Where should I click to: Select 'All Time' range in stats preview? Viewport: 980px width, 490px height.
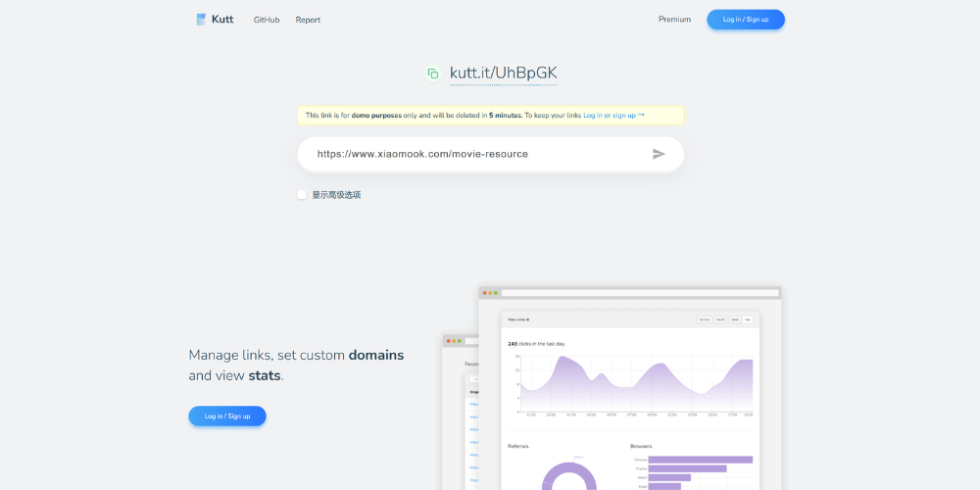point(704,319)
